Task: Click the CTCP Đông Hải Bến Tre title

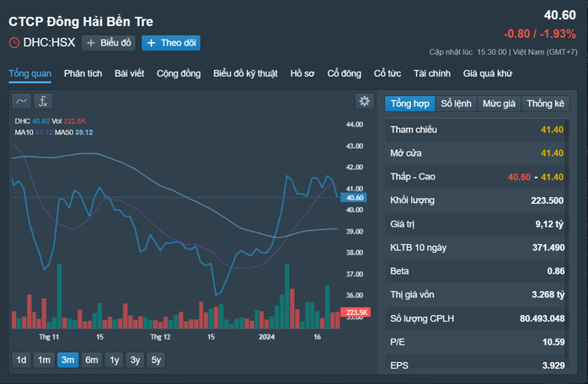Action: pyautogui.click(x=81, y=22)
